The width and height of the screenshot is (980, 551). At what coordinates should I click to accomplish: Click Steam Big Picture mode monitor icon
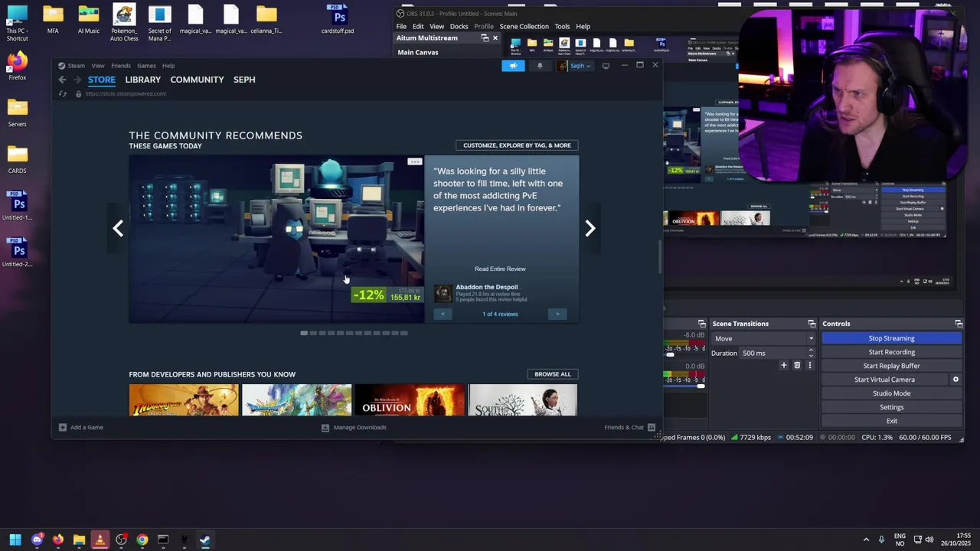click(x=606, y=66)
